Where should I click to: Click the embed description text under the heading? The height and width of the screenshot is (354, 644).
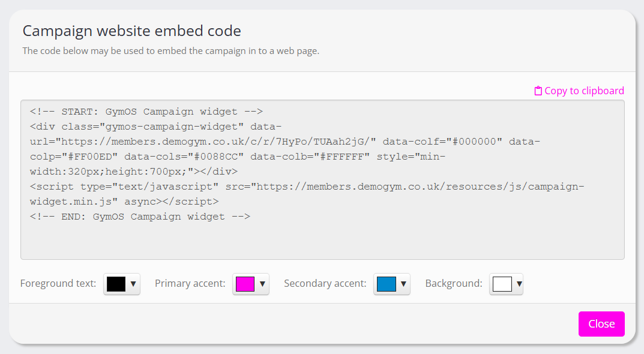click(170, 51)
